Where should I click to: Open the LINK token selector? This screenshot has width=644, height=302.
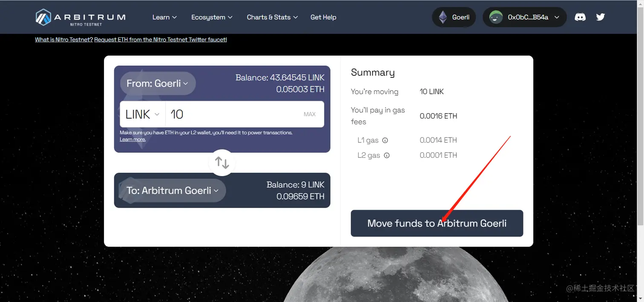142,114
